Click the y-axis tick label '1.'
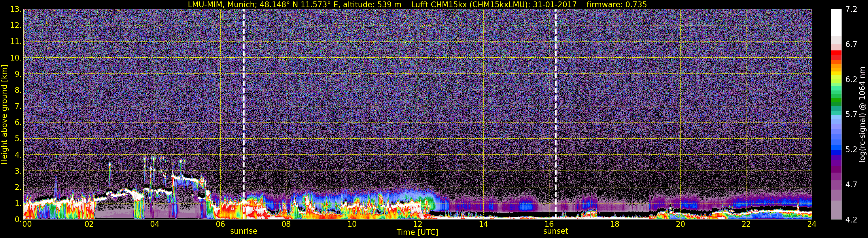This screenshot has height=238, width=868. coord(18,203)
